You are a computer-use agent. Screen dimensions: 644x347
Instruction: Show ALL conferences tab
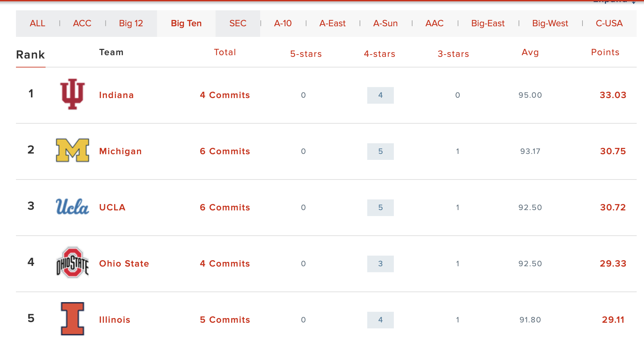[37, 23]
